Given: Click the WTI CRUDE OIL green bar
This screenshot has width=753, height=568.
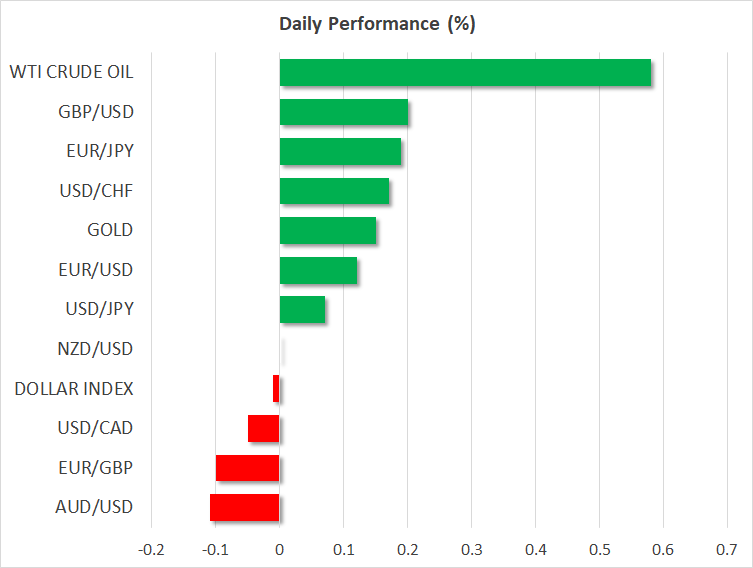Looking at the screenshot, I should pos(465,73).
